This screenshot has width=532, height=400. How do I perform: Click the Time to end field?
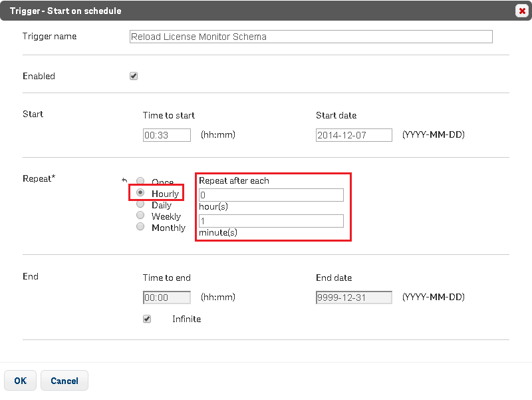click(166, 298)
